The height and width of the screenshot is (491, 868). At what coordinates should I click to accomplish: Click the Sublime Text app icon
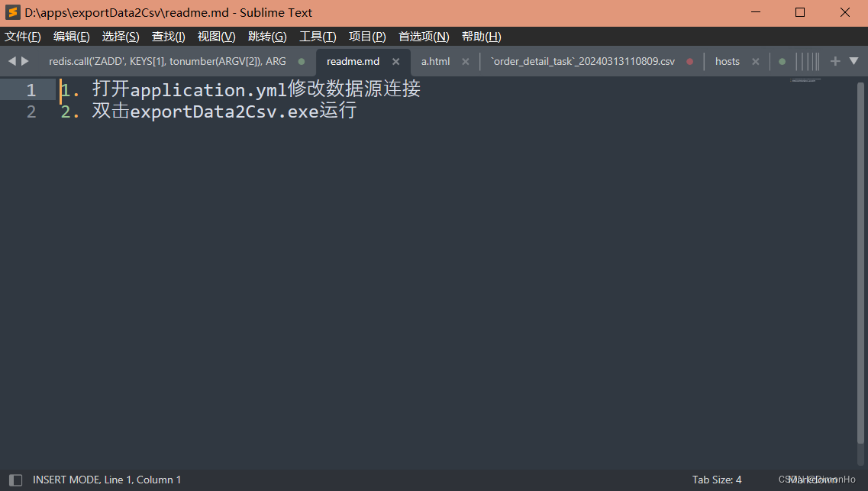[x=13, y=12]
